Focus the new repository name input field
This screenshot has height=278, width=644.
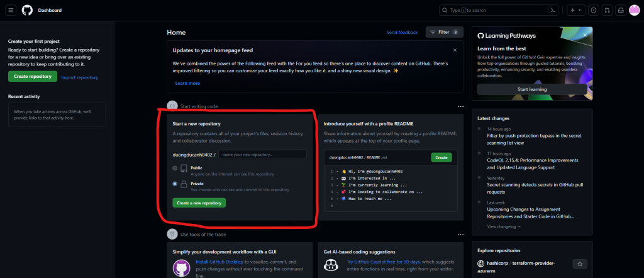tap(262, 154)
